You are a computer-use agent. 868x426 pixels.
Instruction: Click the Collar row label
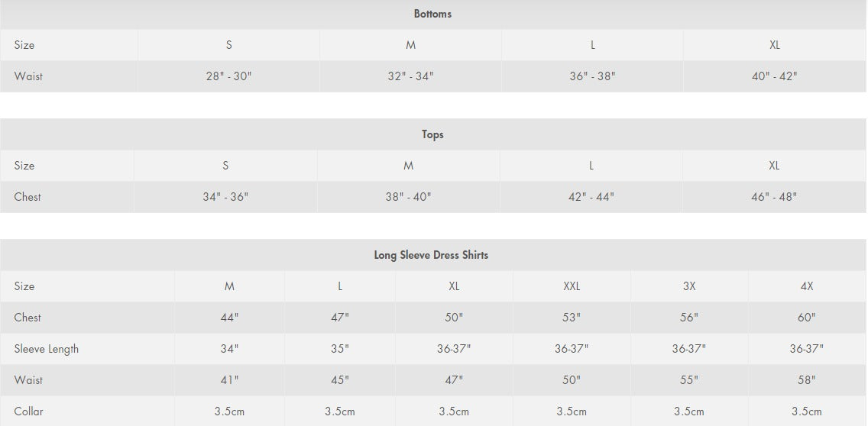(x=28, y=411)
